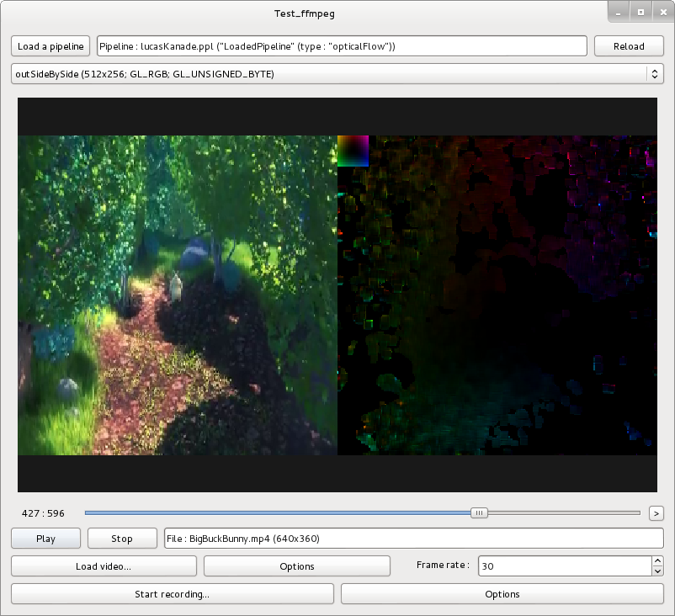This screenshot has height=616, width=675.
Task: Maximize the Test_ffmpeg window
Action: pyautogui.click(x=640, y=12)
